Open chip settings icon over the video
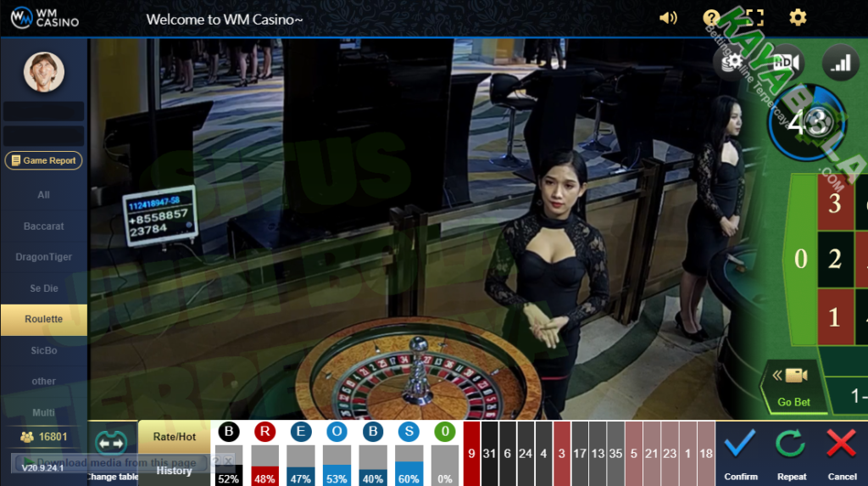Screen dimensions: 868x486 pos(731,61)
